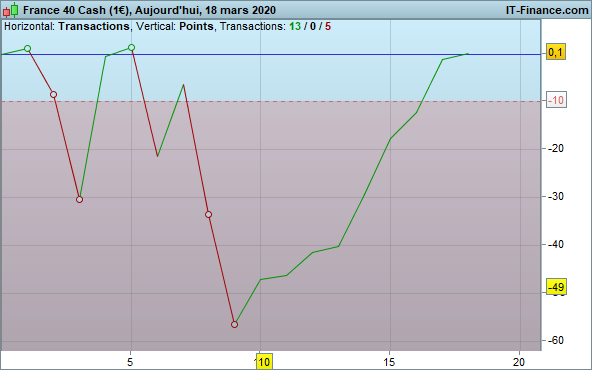Click the 5 horizontal axis label
This screenshot has height=370, width=592.
[130, 362]
